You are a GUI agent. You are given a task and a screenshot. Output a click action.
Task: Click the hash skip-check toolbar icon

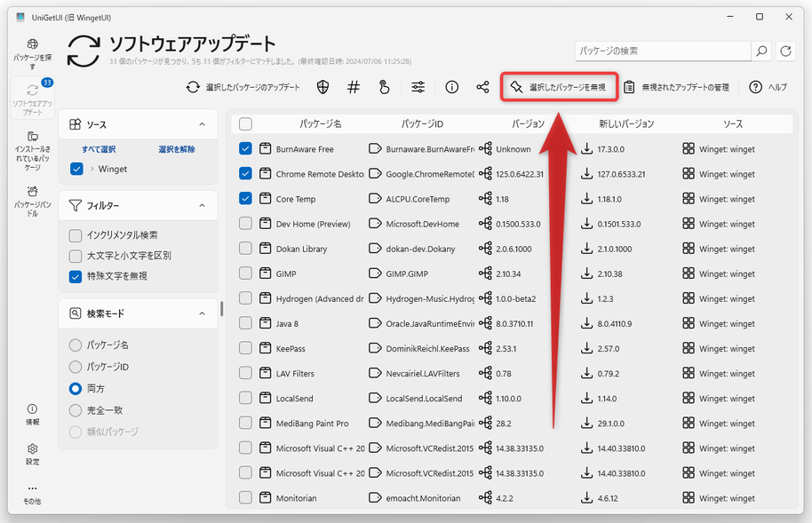coord(354,87)
